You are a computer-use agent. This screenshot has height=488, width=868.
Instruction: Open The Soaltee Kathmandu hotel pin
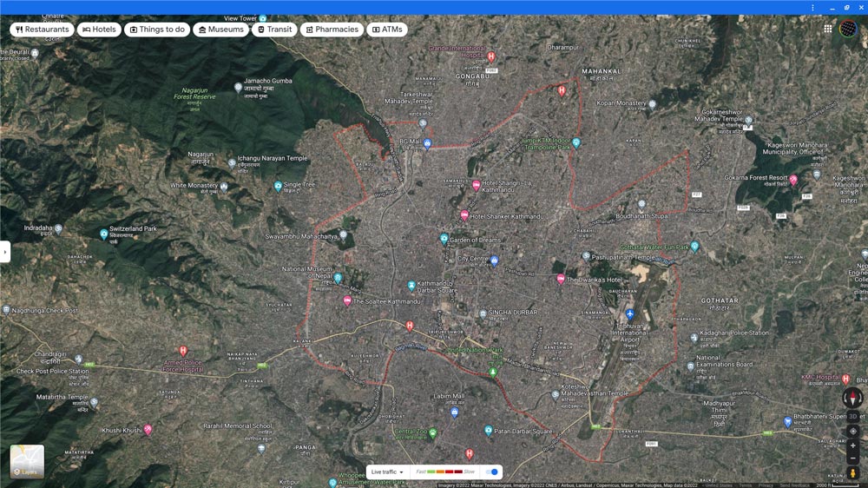(x=347, y=300)
